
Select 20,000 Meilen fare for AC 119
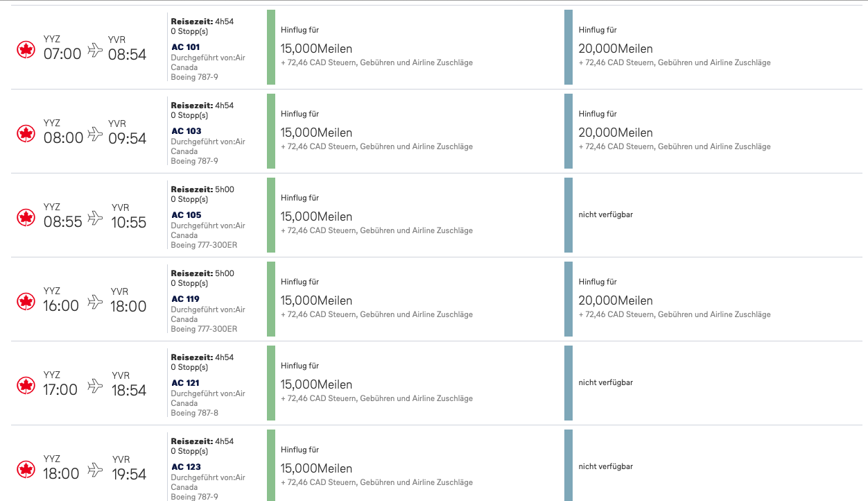(615, 300)
